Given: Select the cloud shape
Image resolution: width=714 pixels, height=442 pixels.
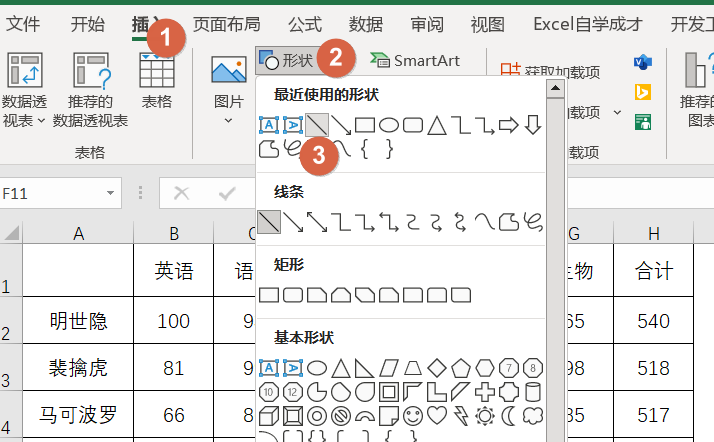Looking at the screenshot, I should [x=533, y=416].
